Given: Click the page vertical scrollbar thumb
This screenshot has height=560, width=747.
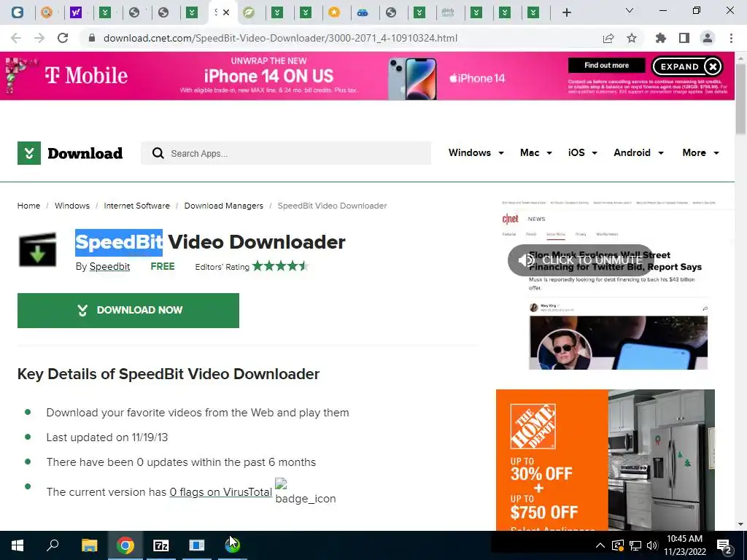Looking at the screenshot, I should (741, 99).
